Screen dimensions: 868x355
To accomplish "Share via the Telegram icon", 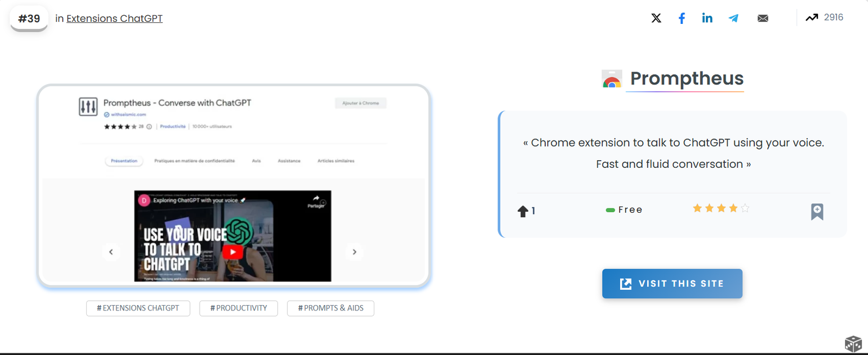I will [733, 18].
